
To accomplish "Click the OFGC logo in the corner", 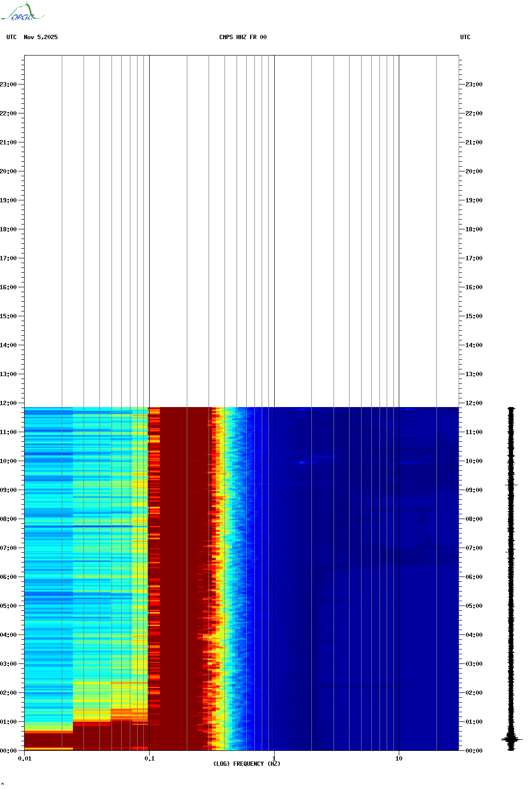I will pos(22,12).
